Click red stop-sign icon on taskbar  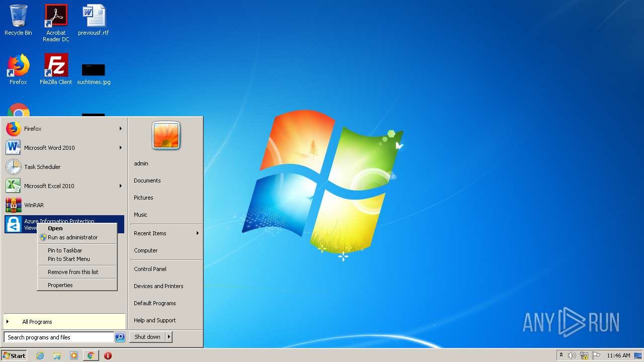click(108, 355)
